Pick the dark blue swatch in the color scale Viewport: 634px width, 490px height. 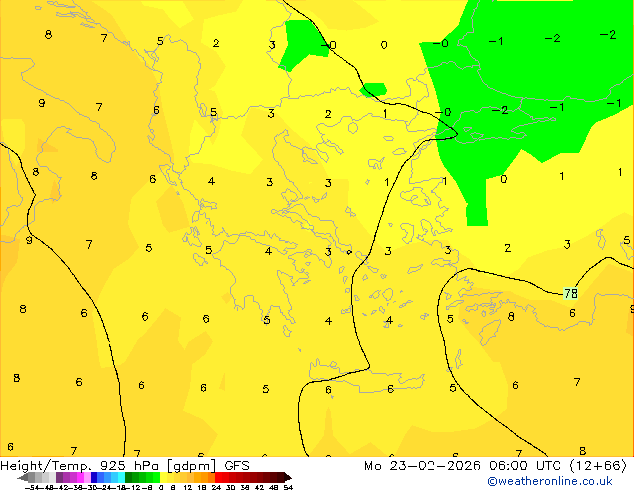pyautogui.click(x=94, y=477)
